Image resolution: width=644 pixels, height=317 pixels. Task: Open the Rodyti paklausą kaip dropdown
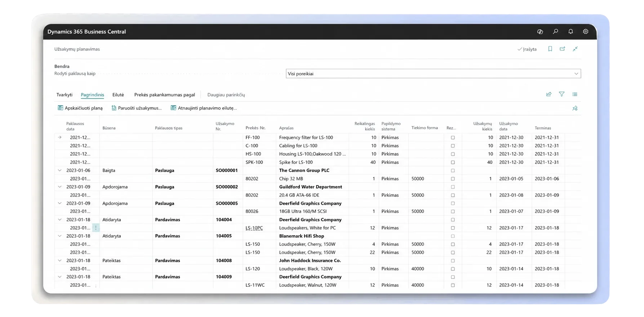pyautogui.click(x=433, y=73)
